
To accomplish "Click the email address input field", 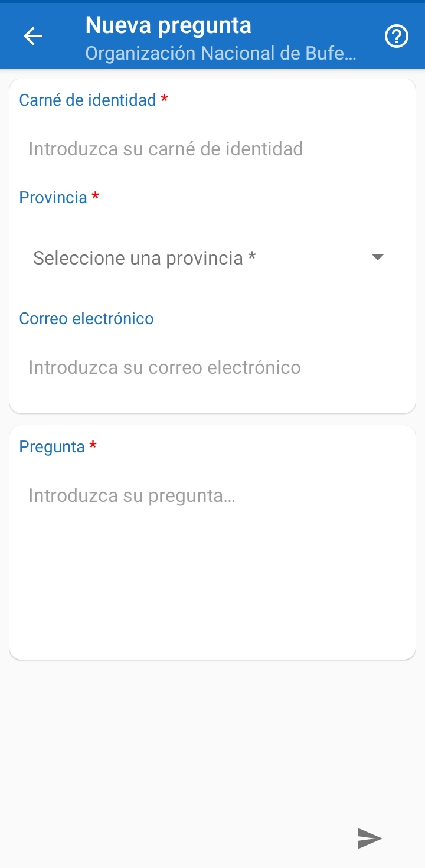I will 165,367.
